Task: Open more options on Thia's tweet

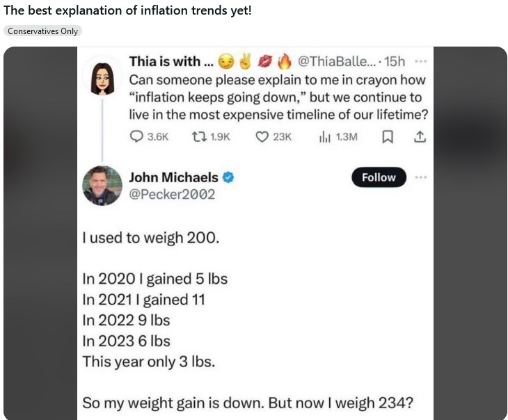Action: 420,61
